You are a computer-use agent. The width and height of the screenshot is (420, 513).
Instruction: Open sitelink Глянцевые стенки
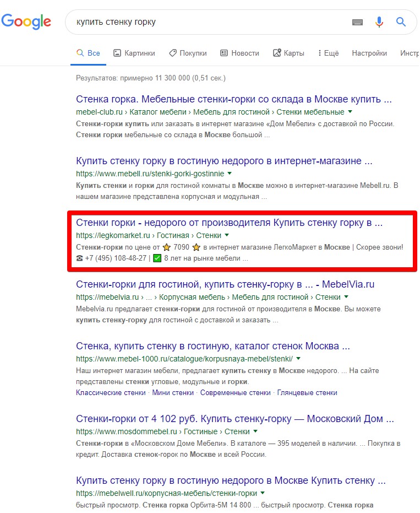[307, 392]
